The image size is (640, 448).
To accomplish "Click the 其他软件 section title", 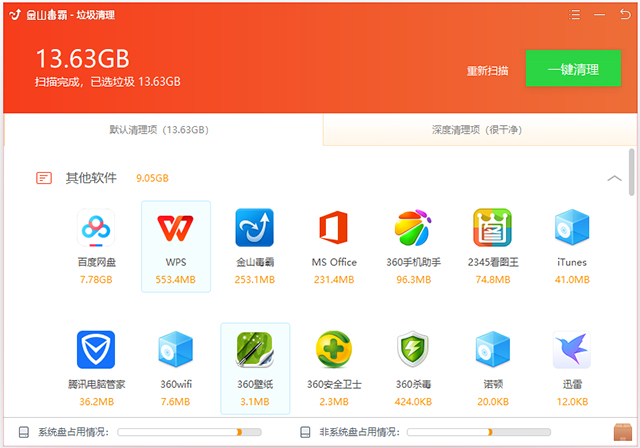I will [91, 178].
